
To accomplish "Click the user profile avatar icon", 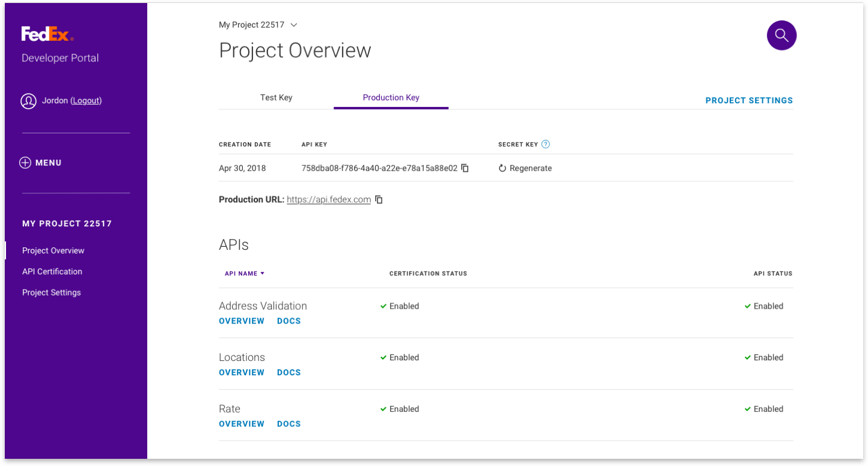I will pos(28,101).
